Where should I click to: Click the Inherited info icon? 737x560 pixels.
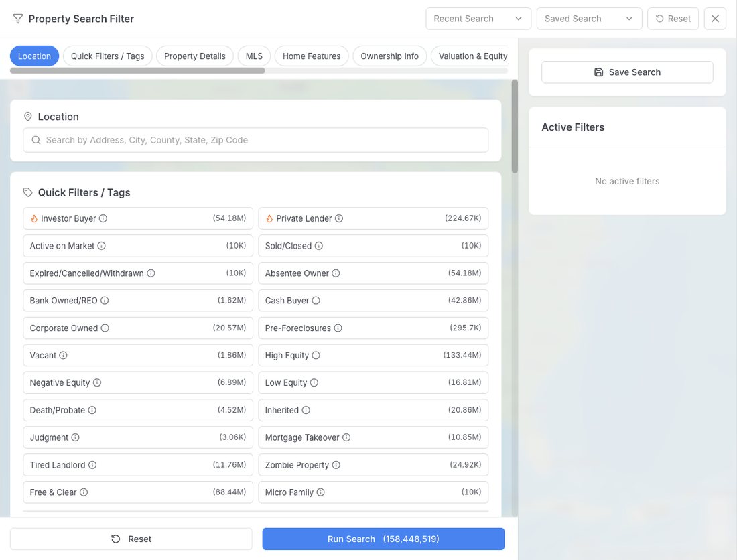306,410
